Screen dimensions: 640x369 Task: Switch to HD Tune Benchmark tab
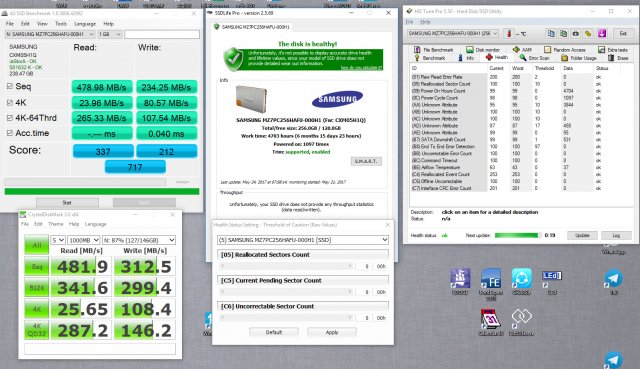click(430, 58)
